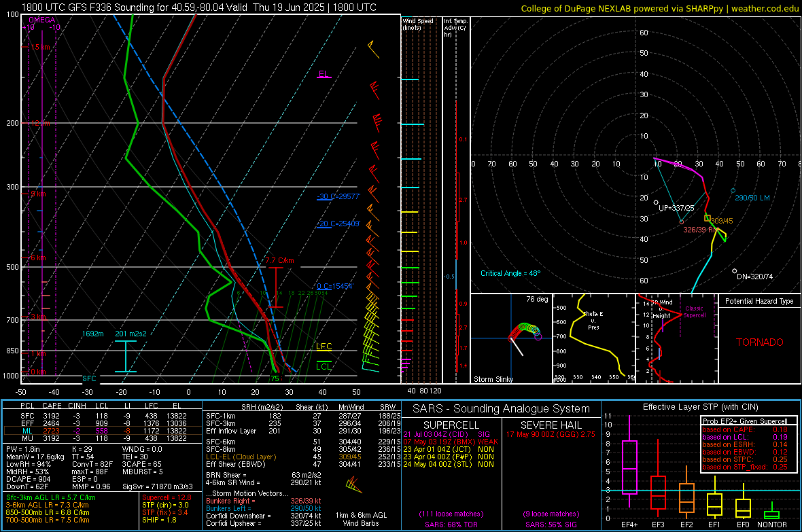Click the UP=337/25 hodograph label
This screenshot has width=802, height=532.
pos(676,208)
